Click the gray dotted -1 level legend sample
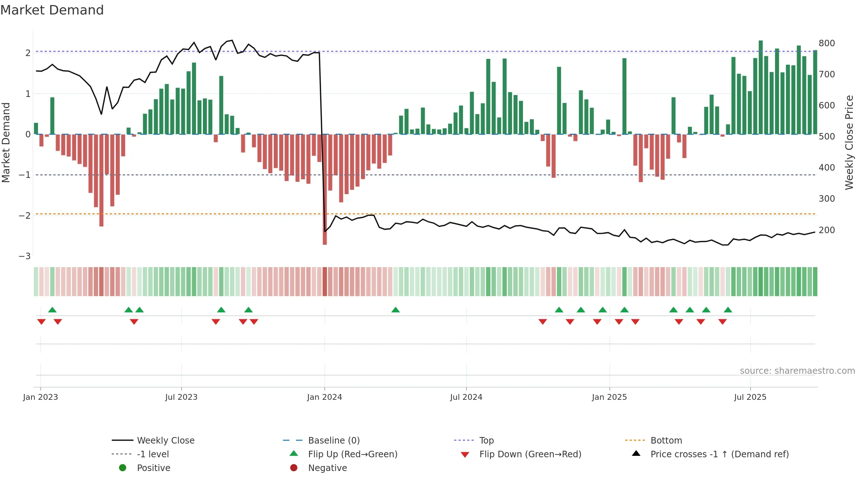 (x=122, y=454)
